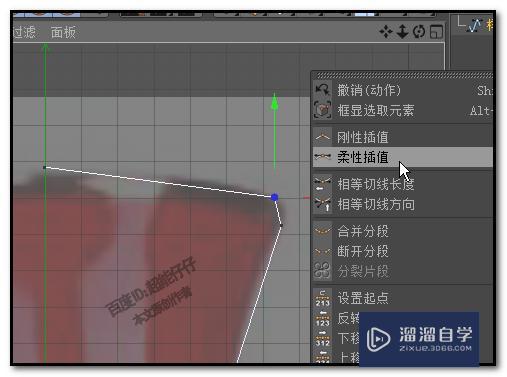Click the soft interpolation icon beside 柔性插值
Viewport: 507px width, 377px height.
(322, 157)
